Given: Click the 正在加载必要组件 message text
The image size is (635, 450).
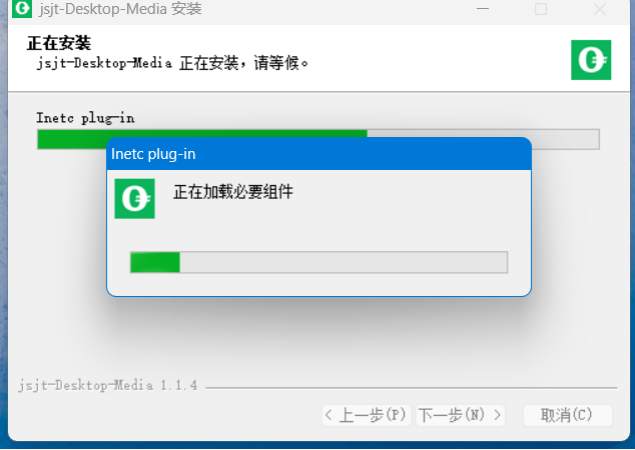Looking at the screenshot, I should pyautogui.click(x=233, y=192).
